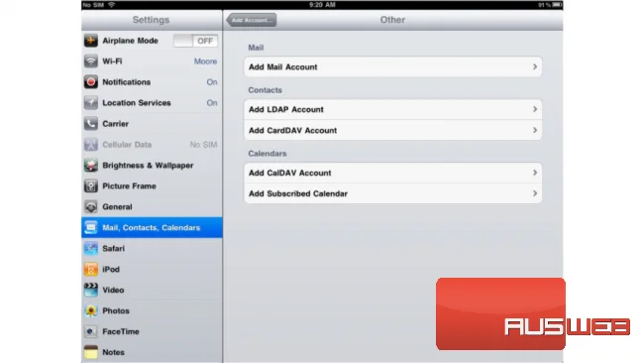Screen dimensions: 644x363
Task: Select Wi-Fi in settings list
Action: 152,61
